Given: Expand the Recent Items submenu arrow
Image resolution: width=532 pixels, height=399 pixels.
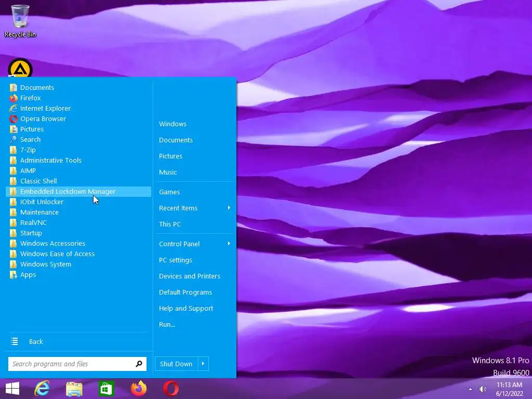Looking at the screenshot, I should click(x=229, y=208).
